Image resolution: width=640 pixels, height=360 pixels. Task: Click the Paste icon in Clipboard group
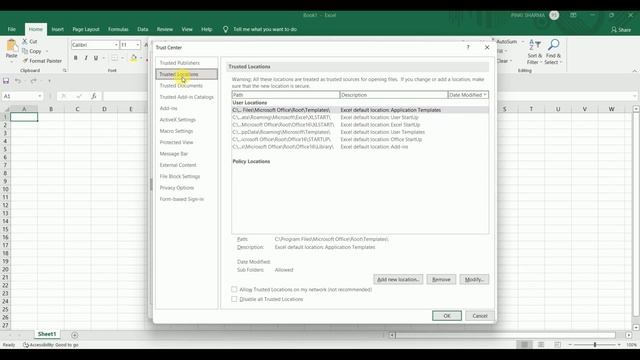tap(11, 46)
